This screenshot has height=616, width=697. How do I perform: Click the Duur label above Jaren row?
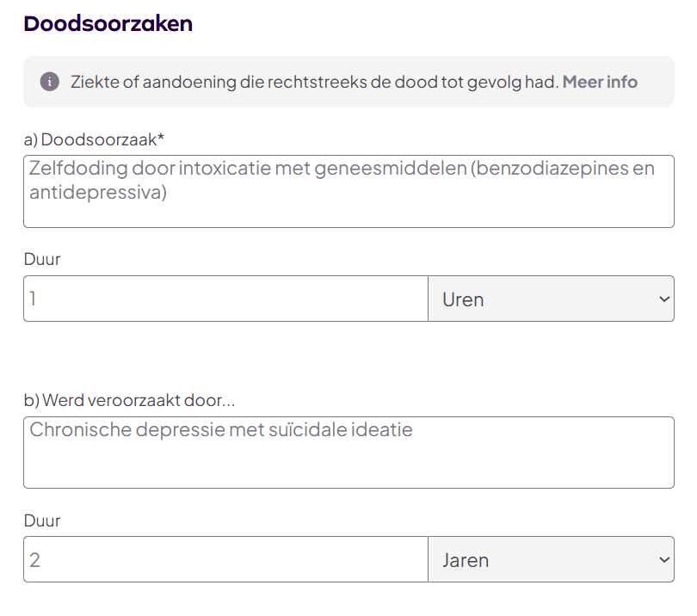click(x=42, y=521)
